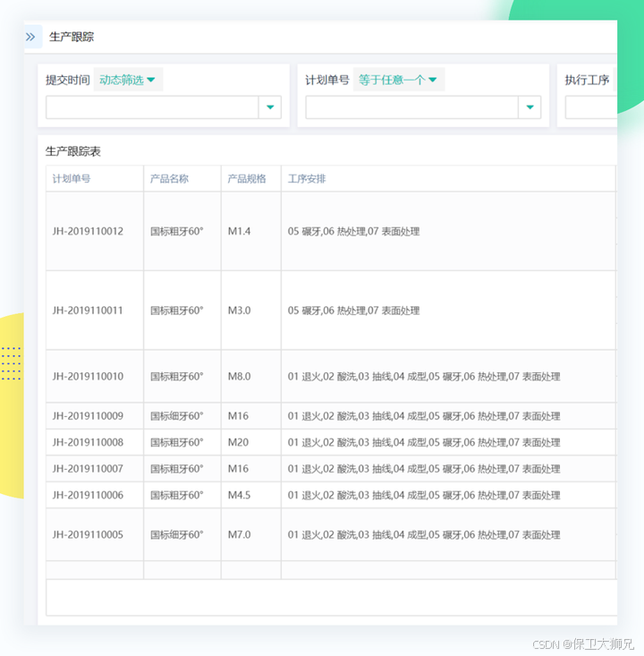Focus the 计划单号 filter input field
The height and width of the screenshot is (656, 644).
click(412, 107)
